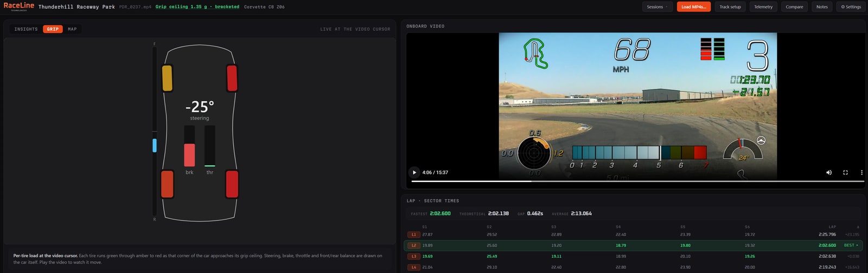This screenshot has width=868, height=273.
Task: Click the L3 lap badge
Action: coord(413,256)
